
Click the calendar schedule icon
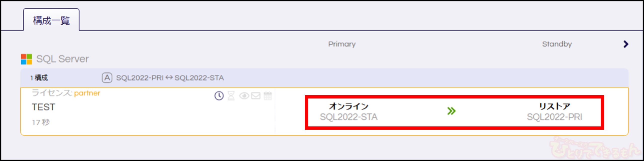point(268,96)
